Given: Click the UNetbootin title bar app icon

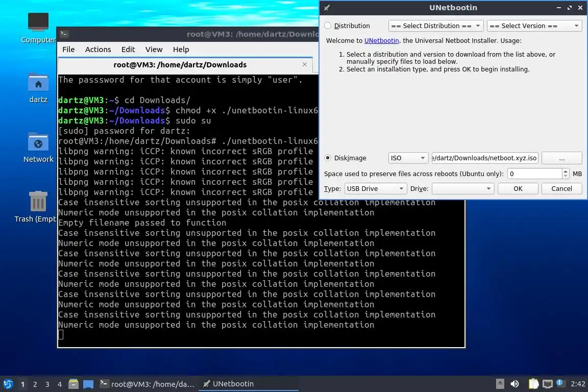Looking at the screenshot, I should (x=327, y=8).
